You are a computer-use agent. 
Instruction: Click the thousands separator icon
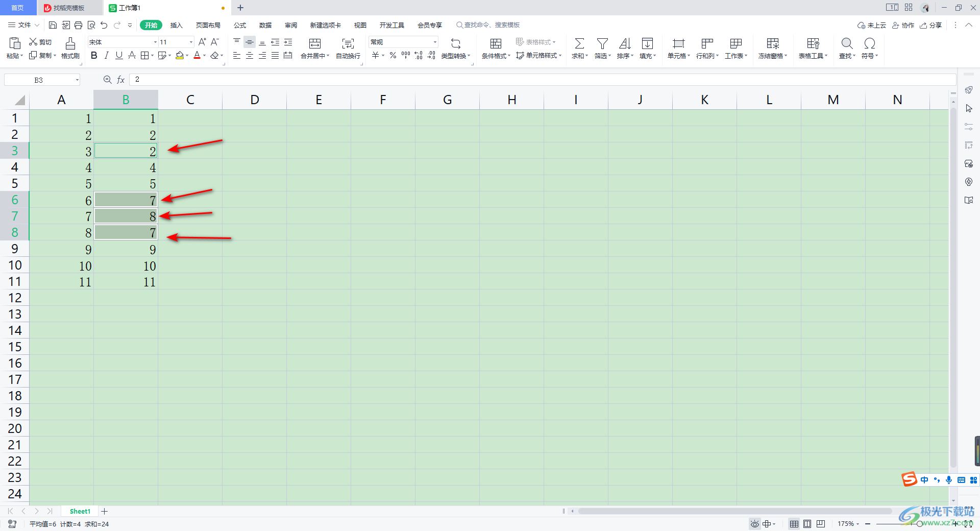406,55
